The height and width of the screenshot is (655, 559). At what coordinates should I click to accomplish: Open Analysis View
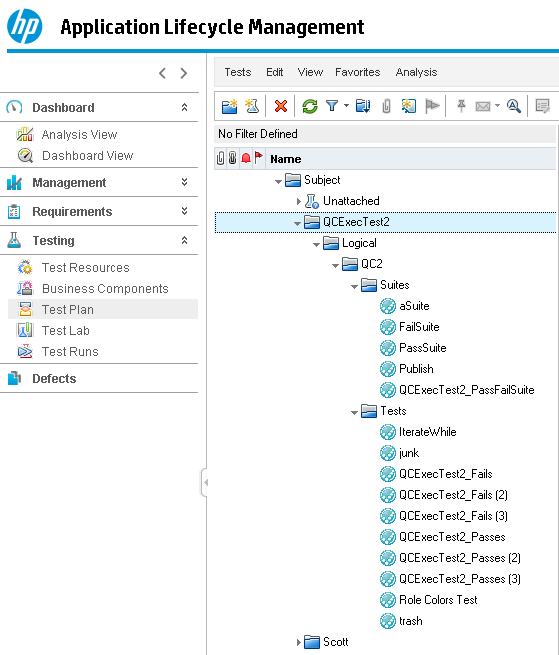tap(79, 135)
